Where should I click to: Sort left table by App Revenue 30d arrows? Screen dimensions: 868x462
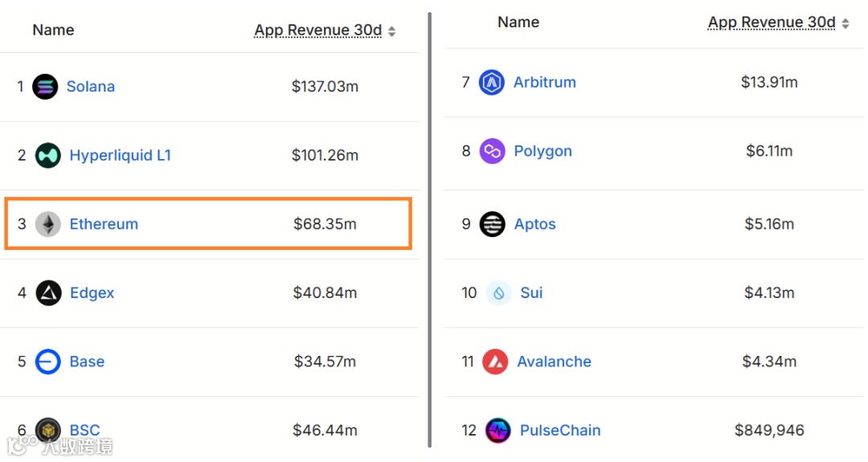point(392,31)
